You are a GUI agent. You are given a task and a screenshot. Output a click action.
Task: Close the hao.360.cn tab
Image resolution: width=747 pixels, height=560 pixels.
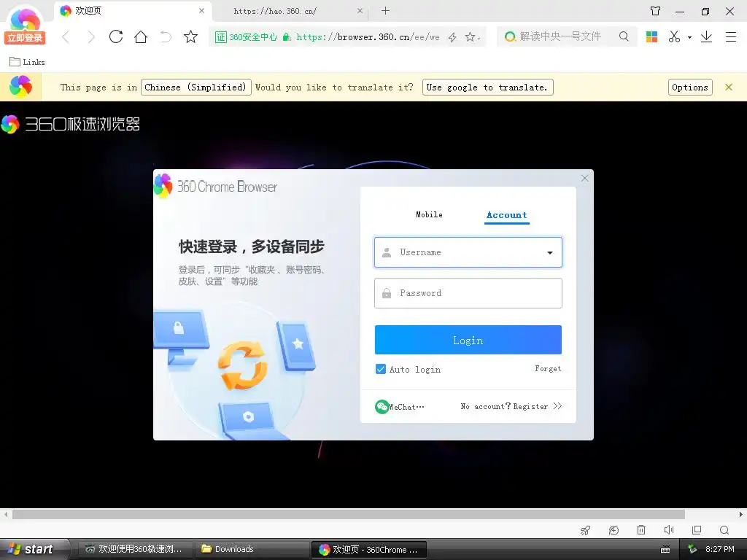[x=360, y=10]
